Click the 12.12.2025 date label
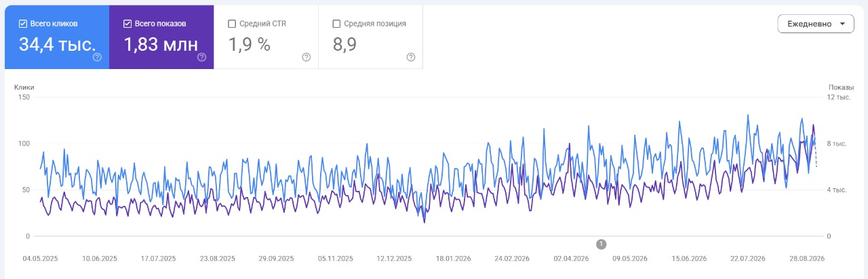Screen dimensions: 868x279 coord(393,259)
